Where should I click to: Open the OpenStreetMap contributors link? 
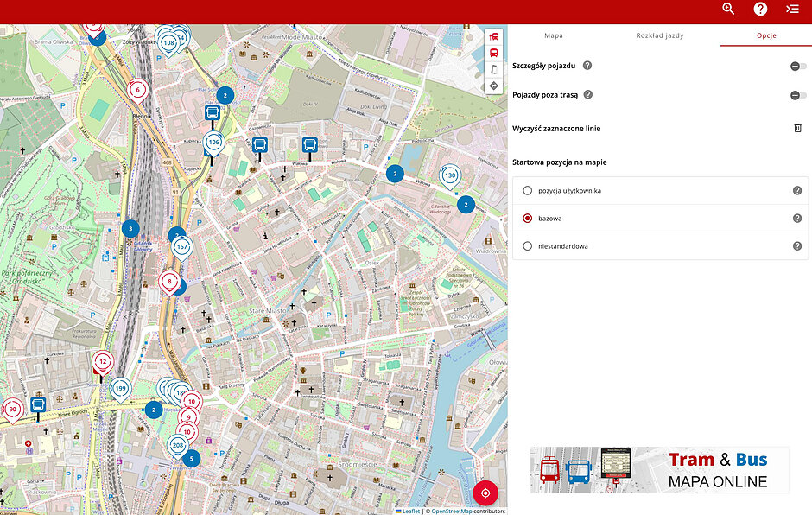click(x=452, y=511)
